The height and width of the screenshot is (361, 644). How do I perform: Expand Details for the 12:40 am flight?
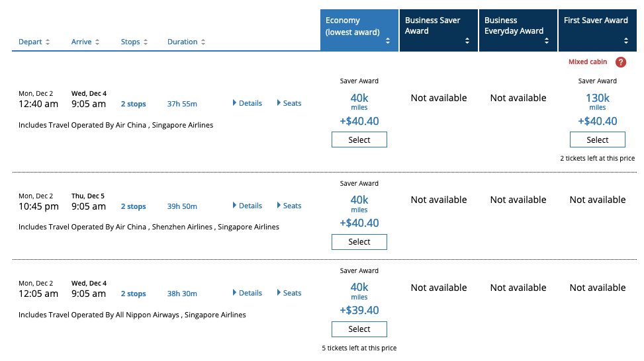click(x=247, y=103)
